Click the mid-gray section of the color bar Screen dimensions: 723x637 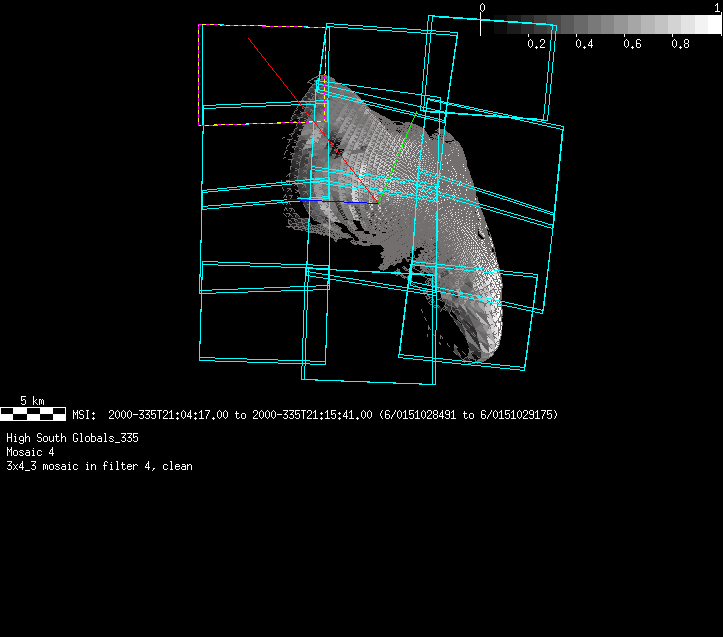pyautogui.click(x=600, y=25)
